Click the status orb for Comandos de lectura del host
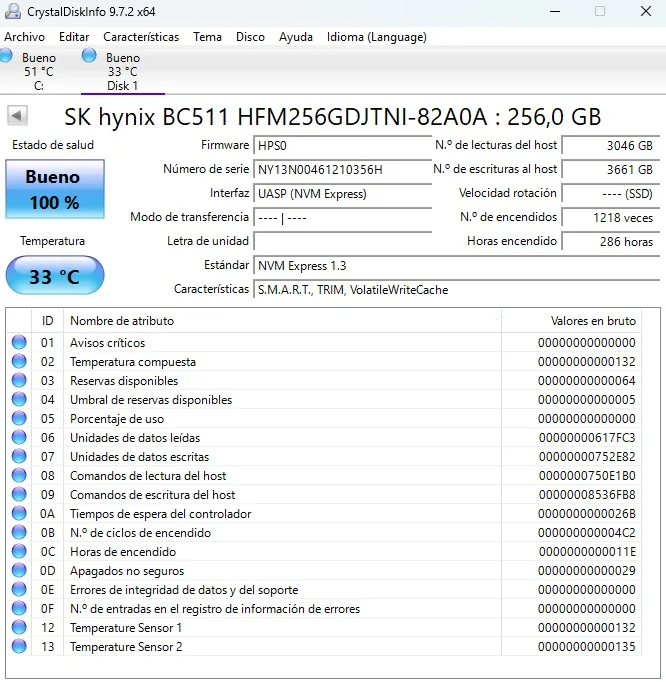Image resolution: width=666 pixels, height=682 pixels. point(19,475)
